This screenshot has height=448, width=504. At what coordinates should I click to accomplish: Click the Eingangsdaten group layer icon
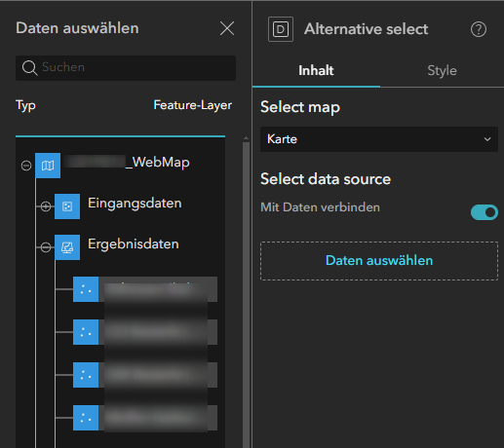[67, 206]
